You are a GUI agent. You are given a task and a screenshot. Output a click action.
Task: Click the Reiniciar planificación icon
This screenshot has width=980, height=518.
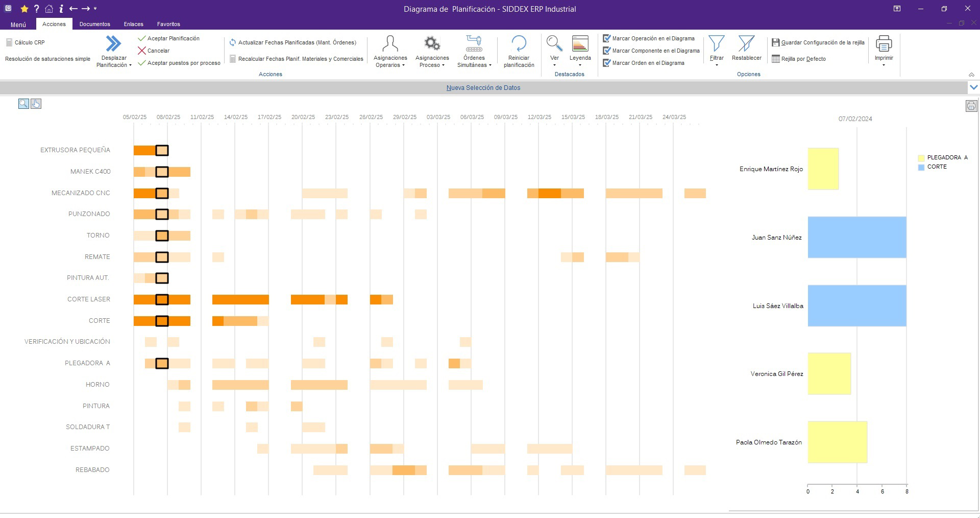pyautogui.click(x=519, y=44)
